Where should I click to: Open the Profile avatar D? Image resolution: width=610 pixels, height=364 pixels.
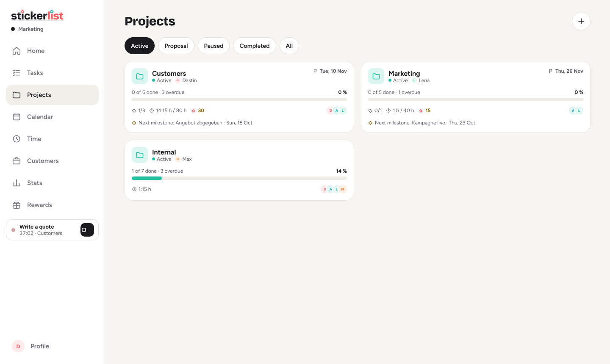coord(18,346)
